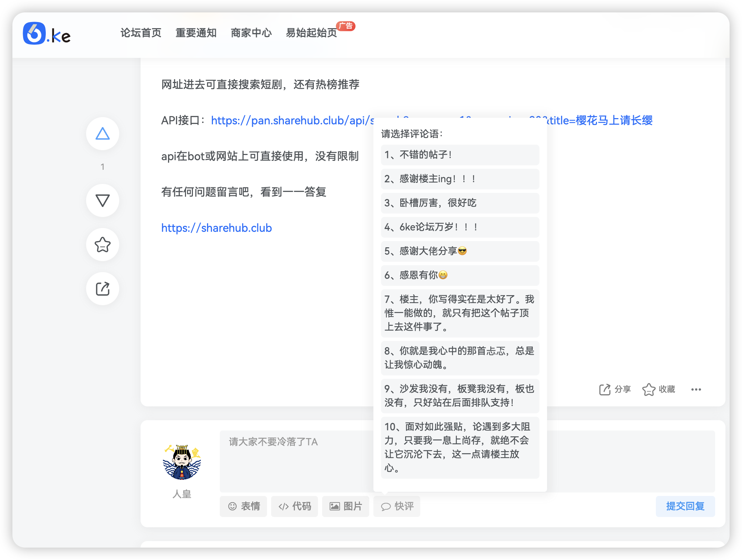
Task: Open the 重要通知 page
Action: point(196,33)
